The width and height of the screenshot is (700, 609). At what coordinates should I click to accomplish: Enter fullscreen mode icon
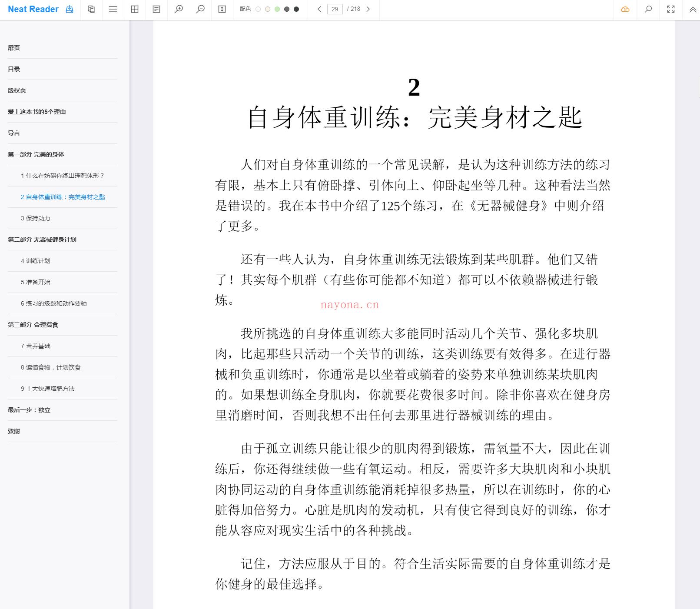pyautogui.click(x=671, y=9)
